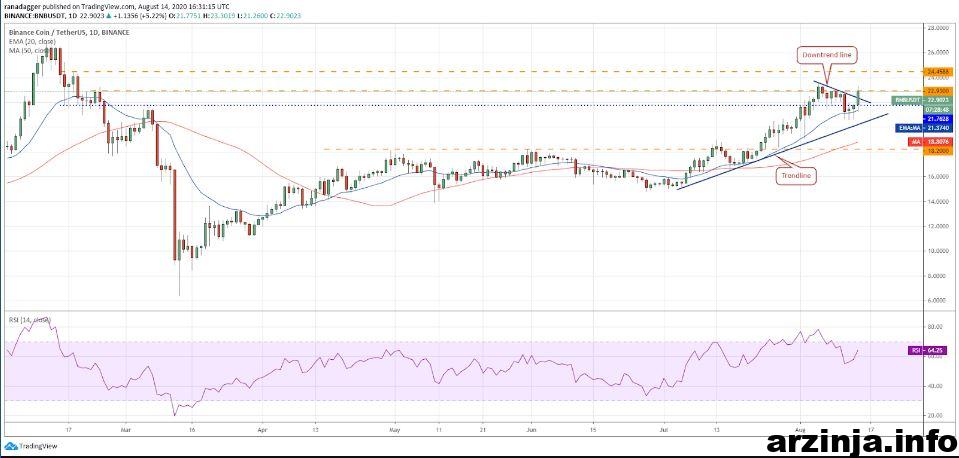Viewport: 959px width, 458px height.
Task: Click the RSI (14, close) indicator legend
Action: click(x=30, y=319)
